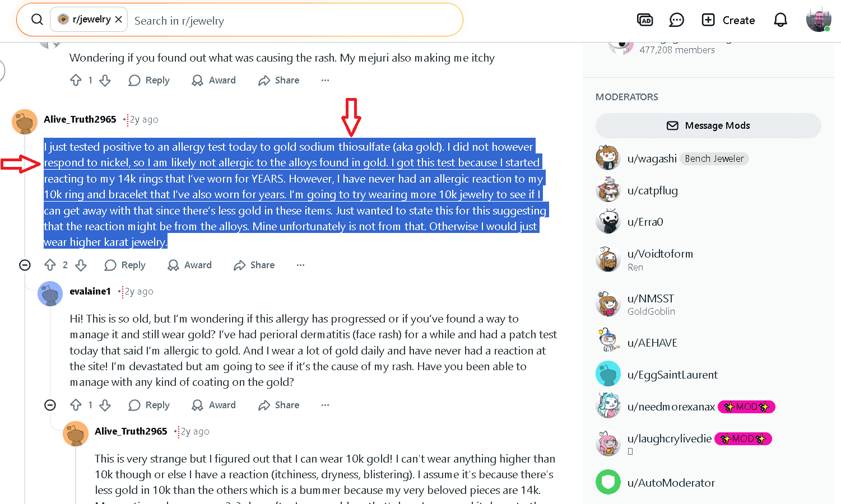Open the notifications bell

(780, 20)
